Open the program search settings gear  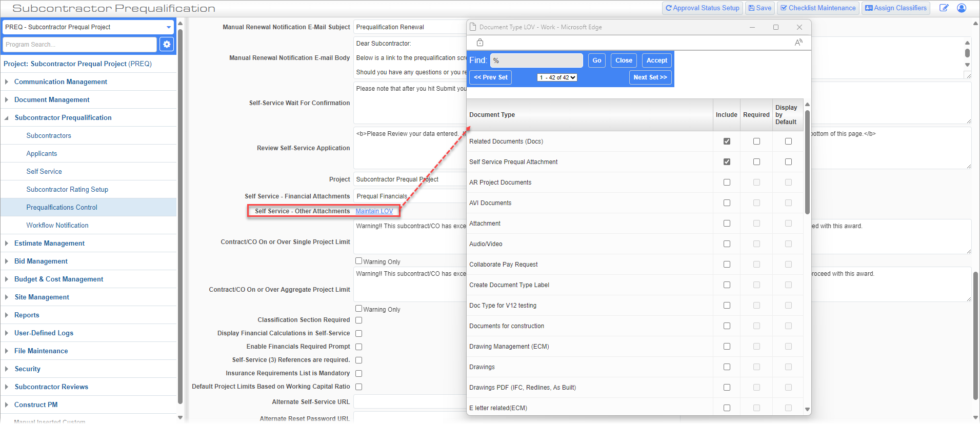(167, 45)
